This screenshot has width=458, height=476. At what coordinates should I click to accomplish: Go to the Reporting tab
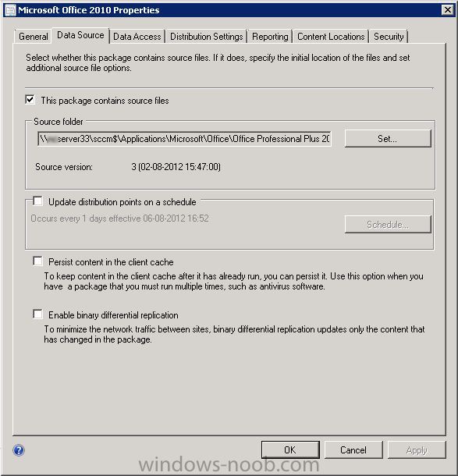tap(270, 37)
